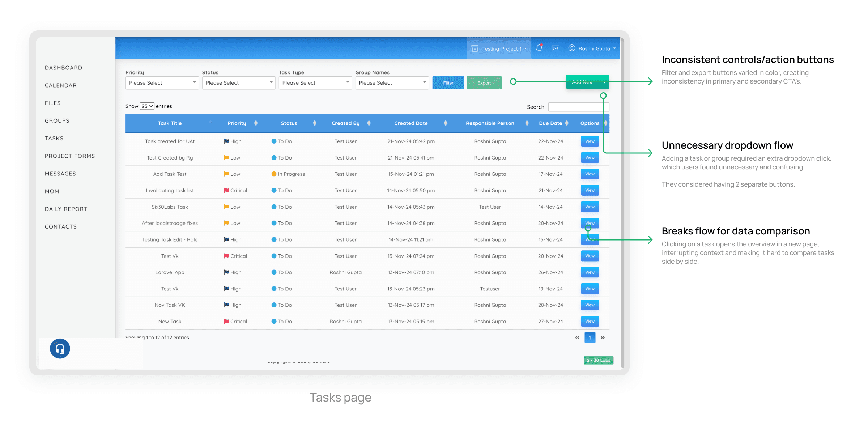The image size is (868, 433).
Task: Open the mail envelope icon
Action: click(556, 48)
